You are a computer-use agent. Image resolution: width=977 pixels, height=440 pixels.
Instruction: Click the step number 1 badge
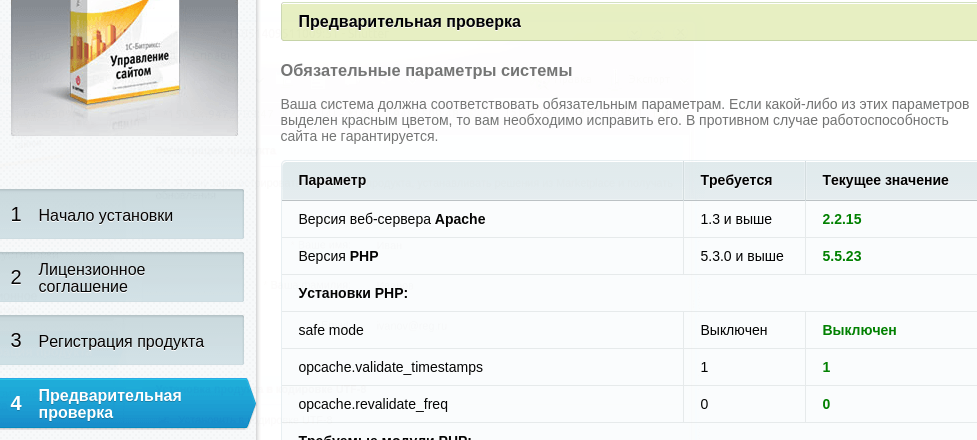tap(16, 215)
